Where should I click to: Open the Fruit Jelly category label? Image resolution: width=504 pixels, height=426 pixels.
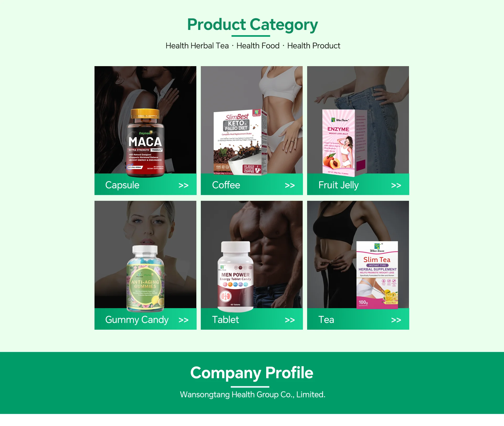tap(338, 185)
